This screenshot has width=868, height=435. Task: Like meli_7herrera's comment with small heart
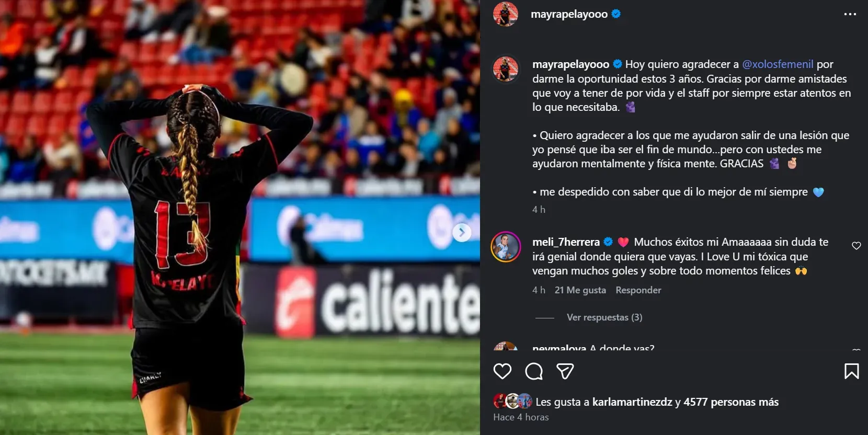856,246
